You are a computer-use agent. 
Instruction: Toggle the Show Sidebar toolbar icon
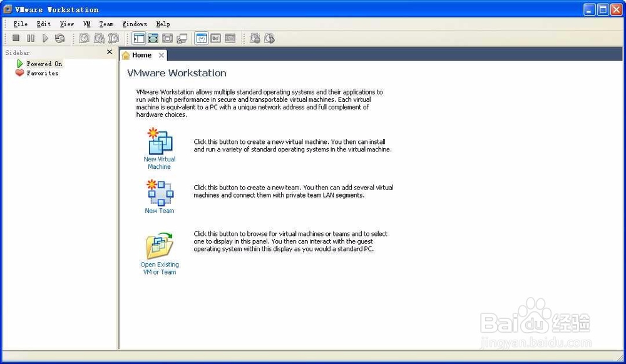[139, 38]
